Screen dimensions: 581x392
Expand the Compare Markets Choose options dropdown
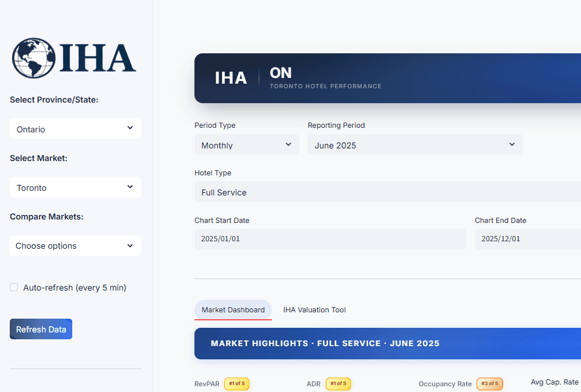tap(75, 246)
